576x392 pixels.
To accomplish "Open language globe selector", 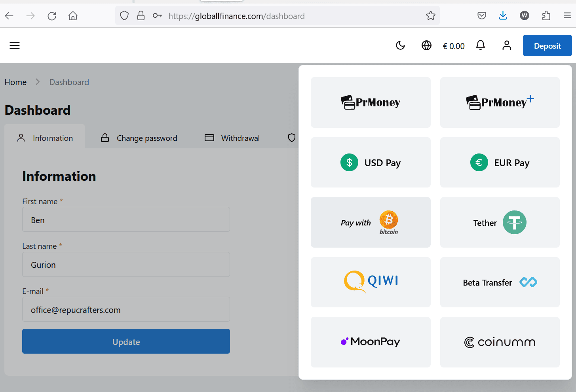I will 426,45.
